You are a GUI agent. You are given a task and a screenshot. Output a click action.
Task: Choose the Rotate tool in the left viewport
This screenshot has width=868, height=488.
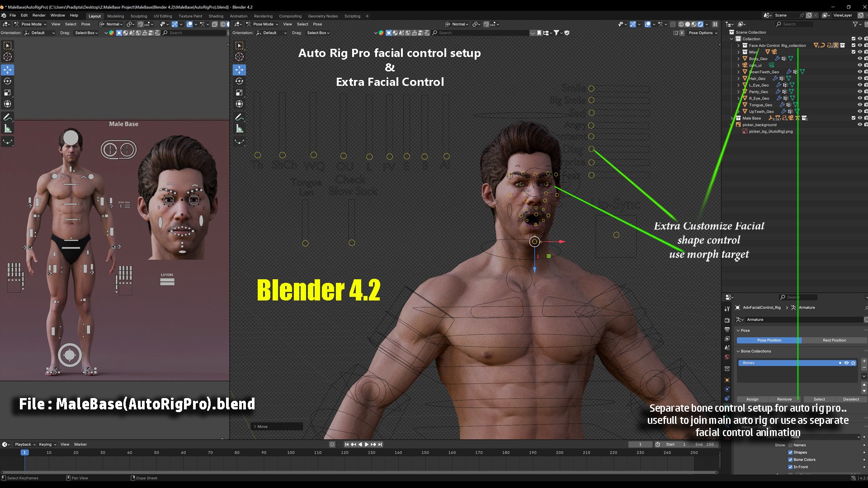8,81
